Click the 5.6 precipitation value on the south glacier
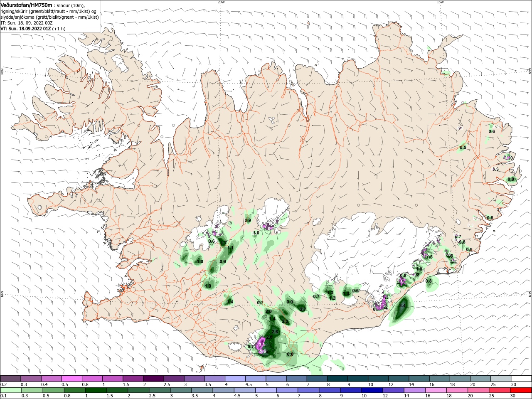Viewport: 532px width, 399px height. click(x=262, y=351)
